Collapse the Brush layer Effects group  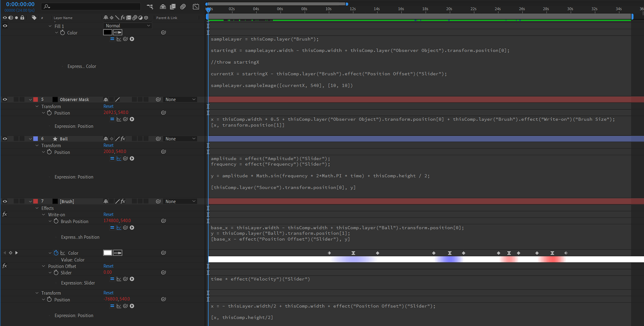(37, 208)
